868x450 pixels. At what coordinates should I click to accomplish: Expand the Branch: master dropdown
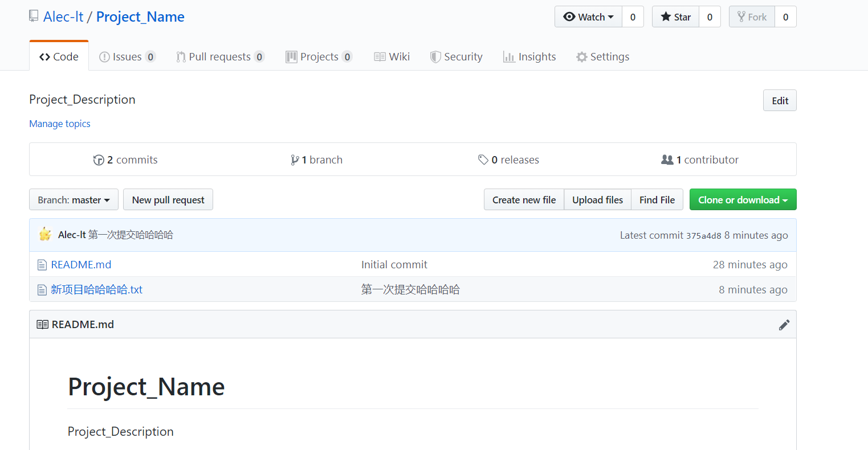(74, 199)
